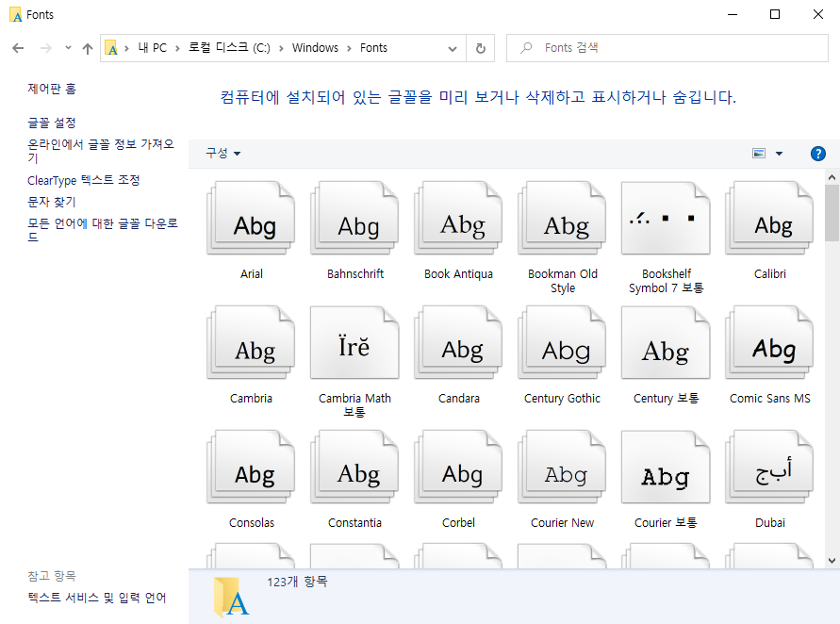Select the Consolas font icon
The height and width of the screenshot is (624, 840).
(251, 467)
